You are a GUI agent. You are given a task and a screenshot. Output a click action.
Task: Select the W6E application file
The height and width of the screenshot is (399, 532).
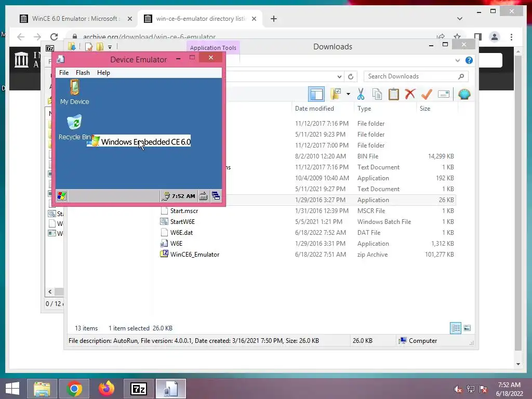pyautogui.click(x=176, y=243)
